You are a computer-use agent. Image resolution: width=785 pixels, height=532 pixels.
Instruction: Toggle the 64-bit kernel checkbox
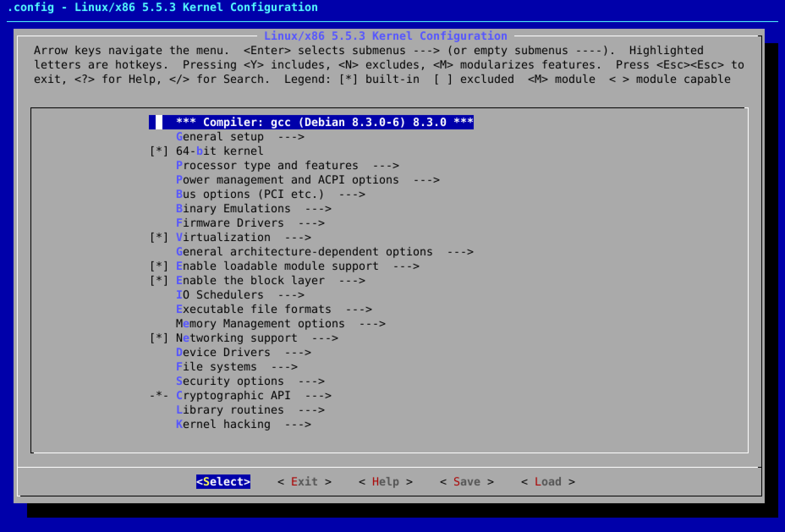[159, 151]
